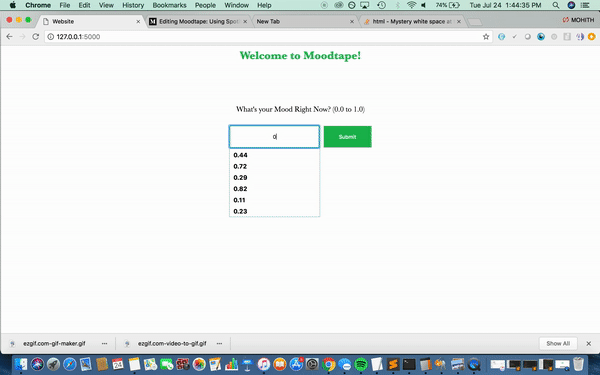Close the New Tab tab

coord(352,22)
